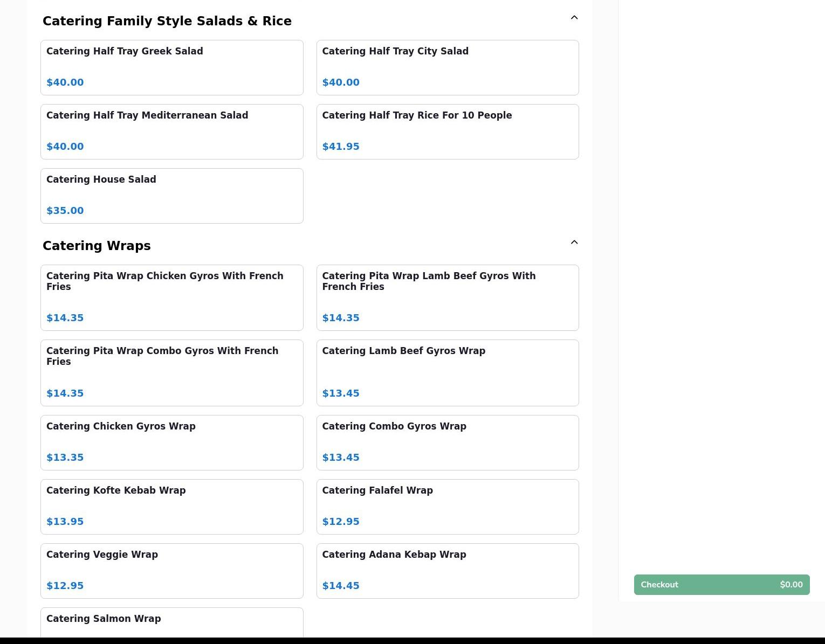Screen dimensions: 825x644
Task: Choose Pita Wrap Combo Gyros With French Fries
Action: pos(171,372)
